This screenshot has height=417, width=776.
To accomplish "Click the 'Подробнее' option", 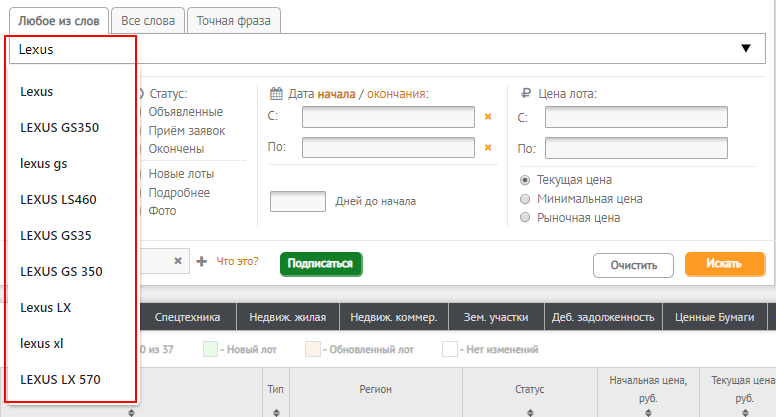I will (x=179, y=192).
